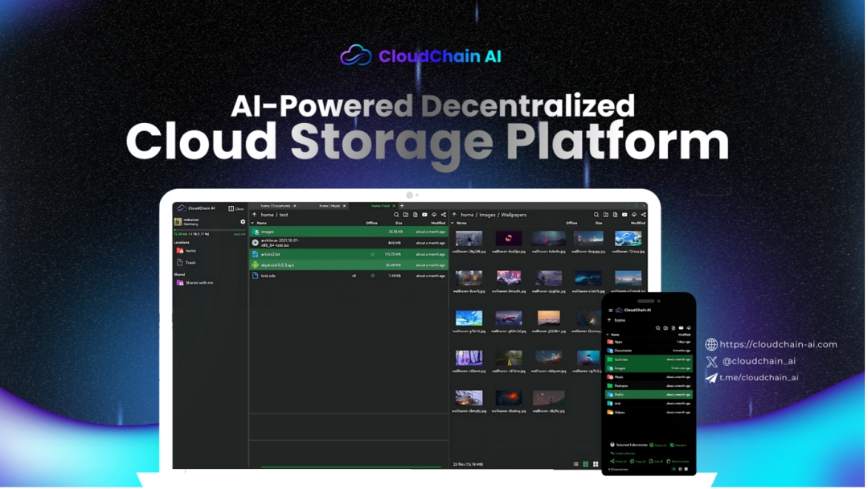Screen dimensions: 868x489
Task: Open the https://cloudchain-ai.com link
Action: [778, 344]
